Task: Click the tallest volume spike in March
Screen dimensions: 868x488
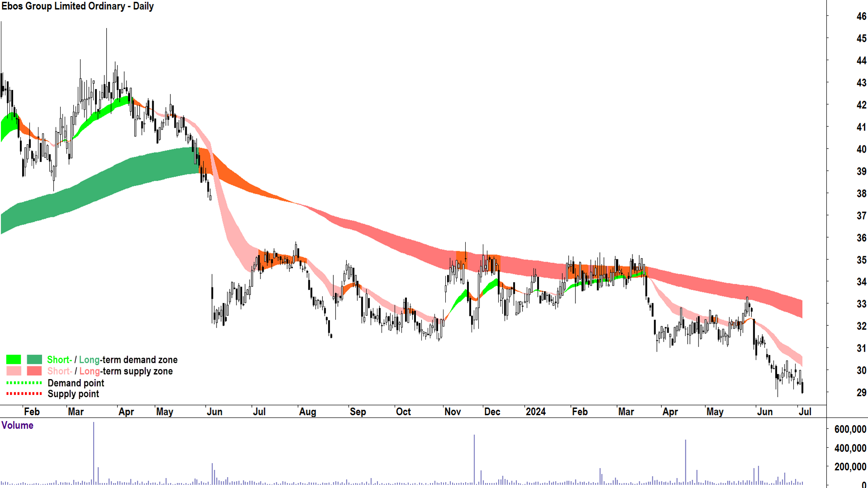Action: [x=94, y=453]
